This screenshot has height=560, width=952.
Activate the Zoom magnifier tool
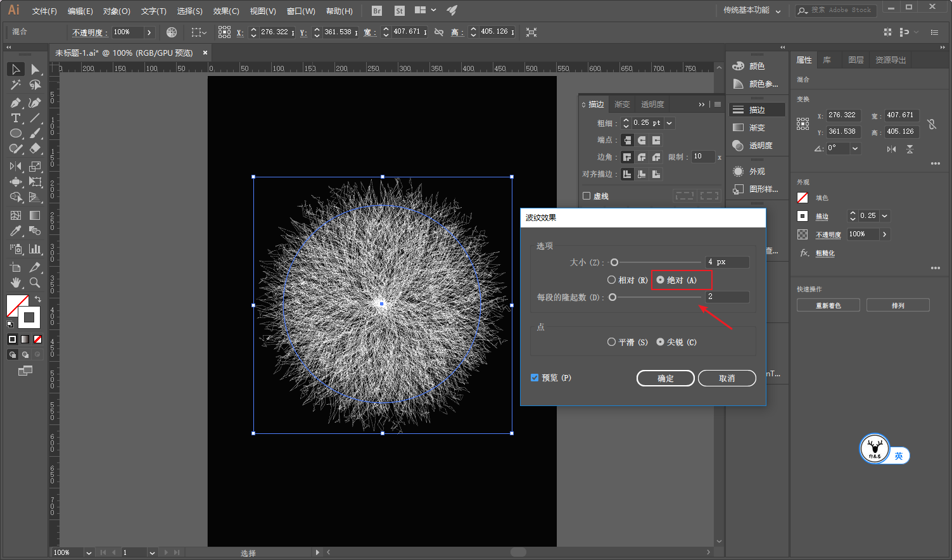click(x=35, y=283)
